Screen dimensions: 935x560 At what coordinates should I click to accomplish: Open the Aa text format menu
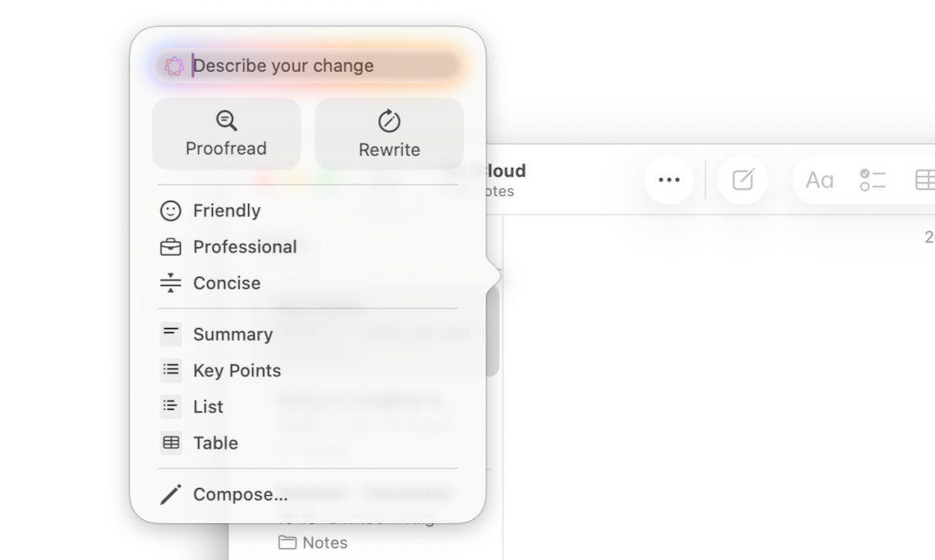(x=819, y=180)
